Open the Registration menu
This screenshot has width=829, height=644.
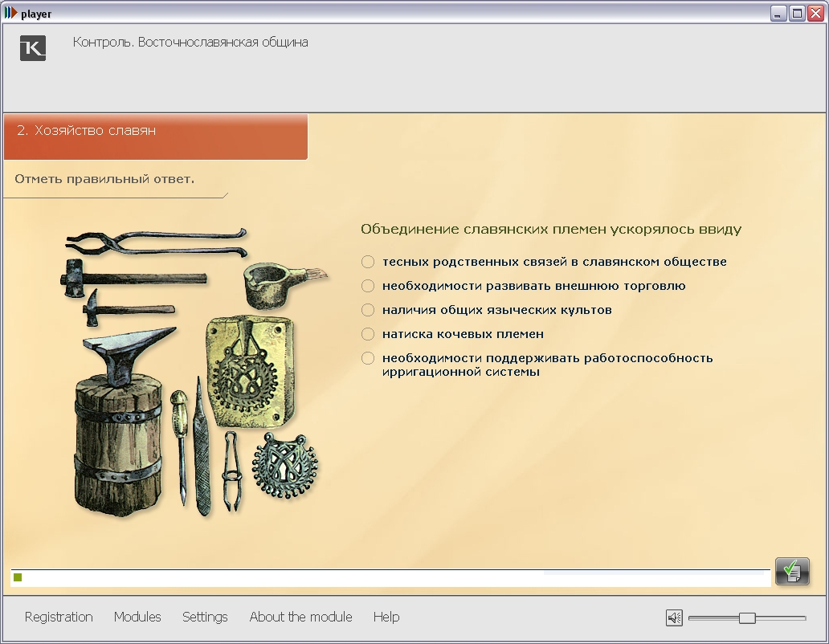(x=59, y=617)
